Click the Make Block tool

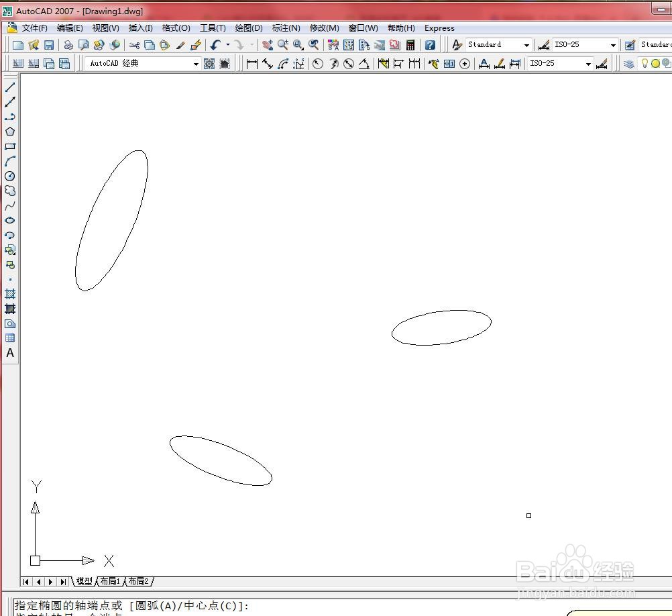pyautogui.click(x=10, y=265)
